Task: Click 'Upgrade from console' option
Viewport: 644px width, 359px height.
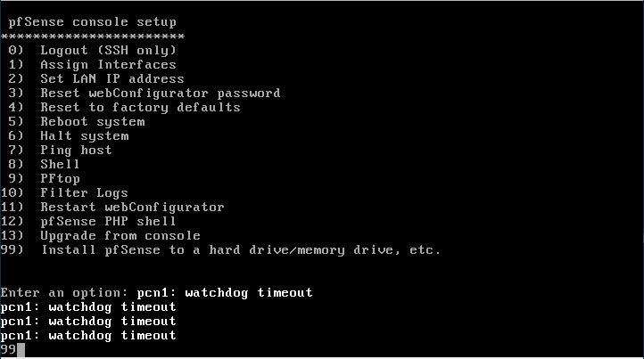Action: pyautogui.click(x=101, y=236)
